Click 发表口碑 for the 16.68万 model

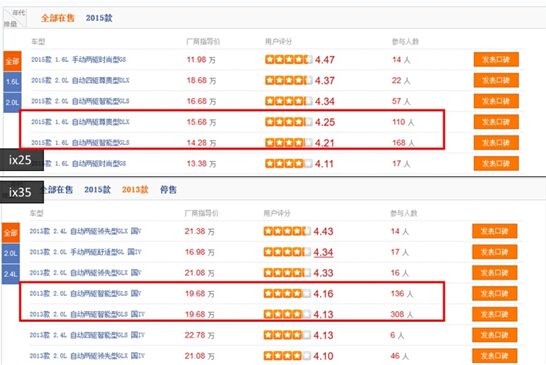point(496,101)
